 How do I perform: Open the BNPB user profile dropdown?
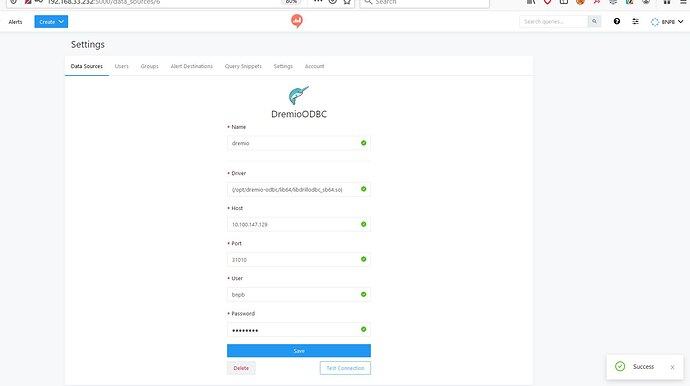tap(667, 22)
